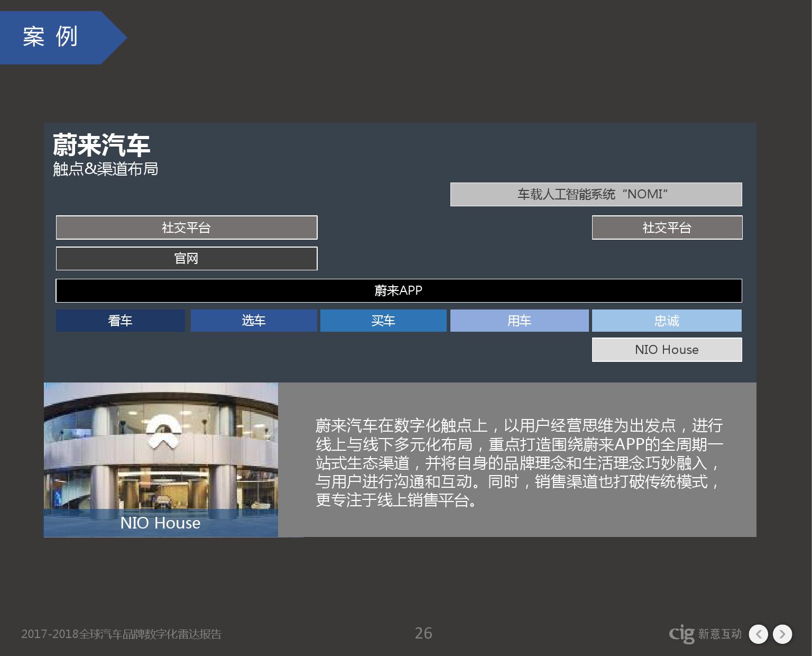Go to the previous slide arrow
812x656 pixels.
tap(759, 634)
